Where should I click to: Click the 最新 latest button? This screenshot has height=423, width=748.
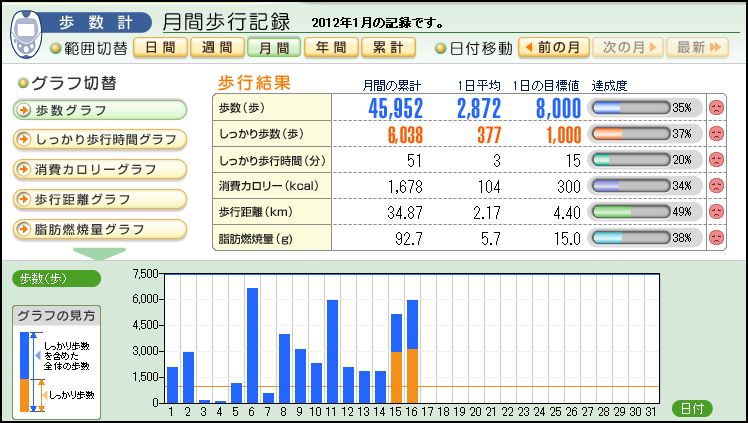click(698, 48)
